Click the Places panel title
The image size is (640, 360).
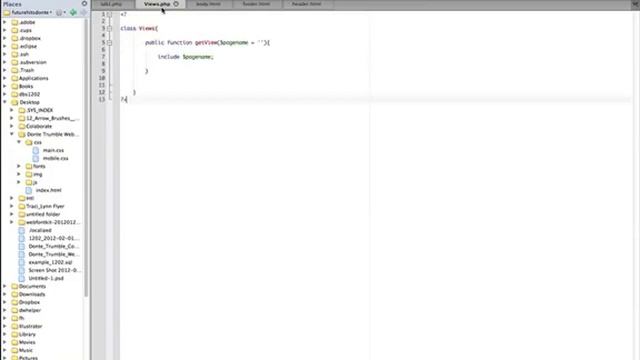tap(12, 4)
